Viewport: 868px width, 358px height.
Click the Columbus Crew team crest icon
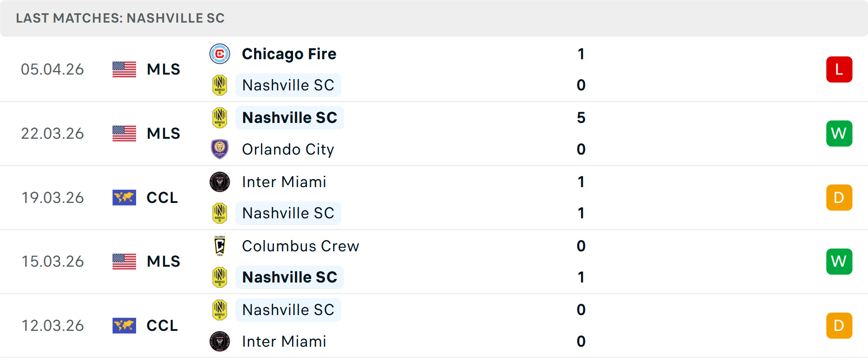point(220,246)
